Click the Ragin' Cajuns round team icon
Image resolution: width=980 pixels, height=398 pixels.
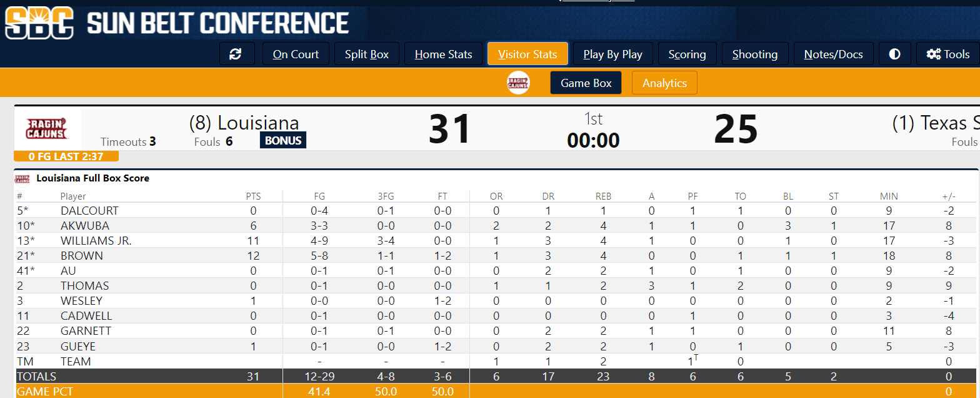coord(518,83)
